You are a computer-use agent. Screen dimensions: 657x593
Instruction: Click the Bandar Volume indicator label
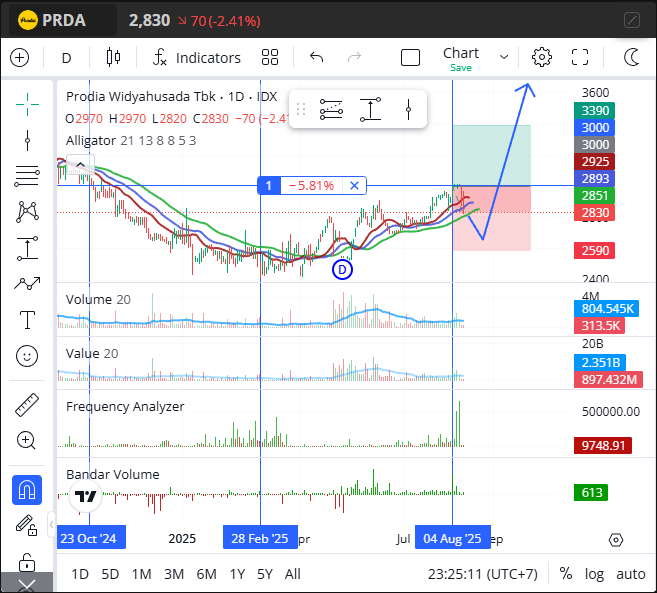click(113, 474)
